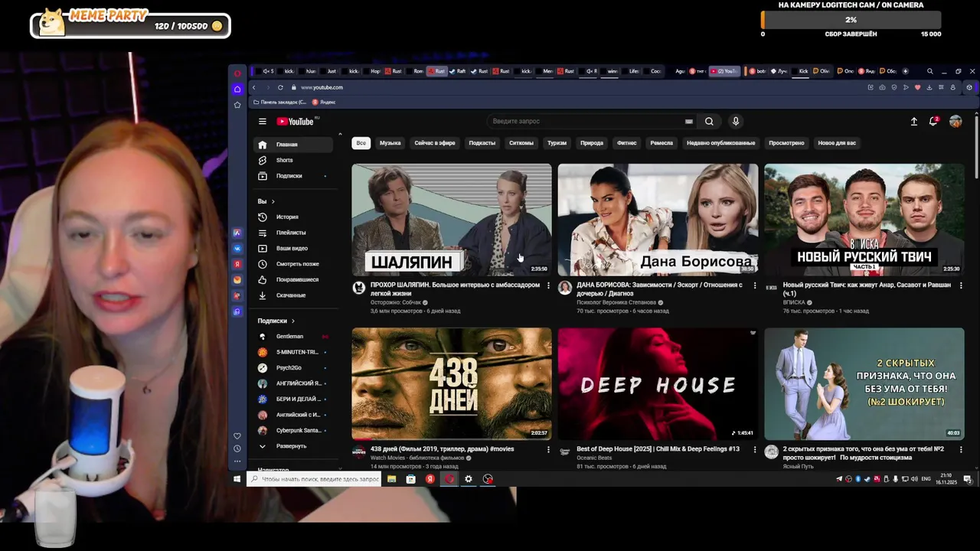Open YouTube notifications bell
Viewport: 980px width, 551px height.
click(933, 121)
